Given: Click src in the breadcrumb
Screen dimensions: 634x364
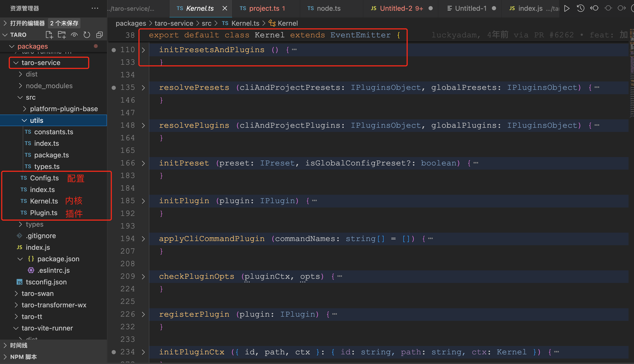Looking at the screenshot, I should pos(206,23).
